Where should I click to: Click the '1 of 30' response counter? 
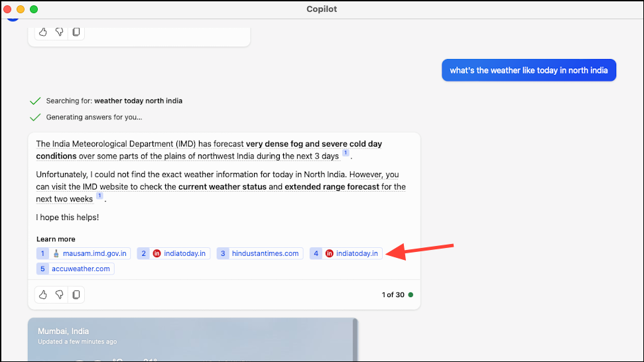pyautogui.click(x=393, y=294)
